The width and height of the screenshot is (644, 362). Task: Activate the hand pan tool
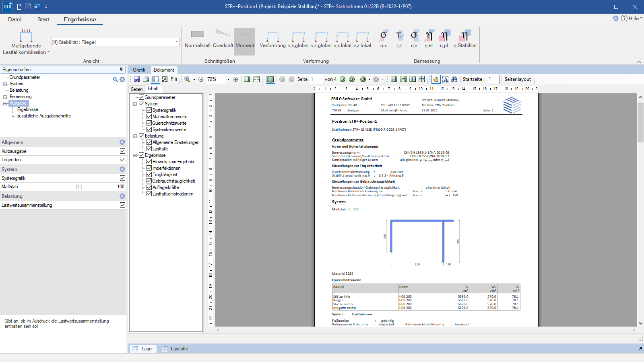(436, 79)
